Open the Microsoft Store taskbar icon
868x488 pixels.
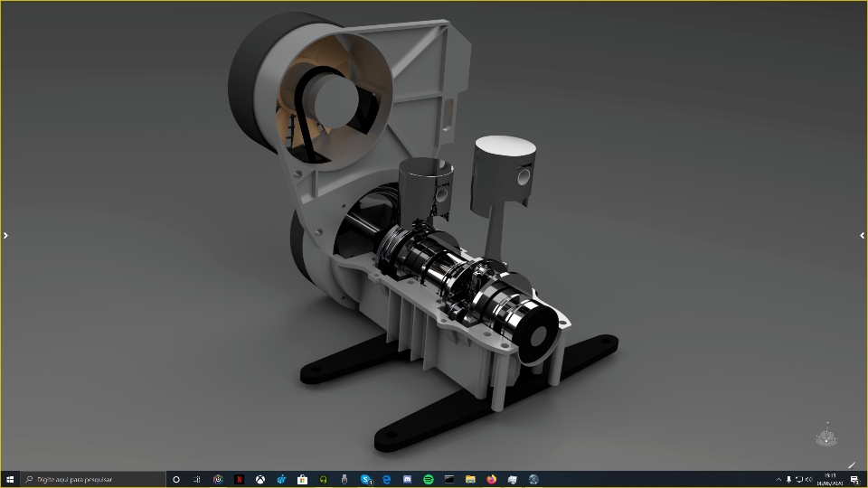(302, 479)
